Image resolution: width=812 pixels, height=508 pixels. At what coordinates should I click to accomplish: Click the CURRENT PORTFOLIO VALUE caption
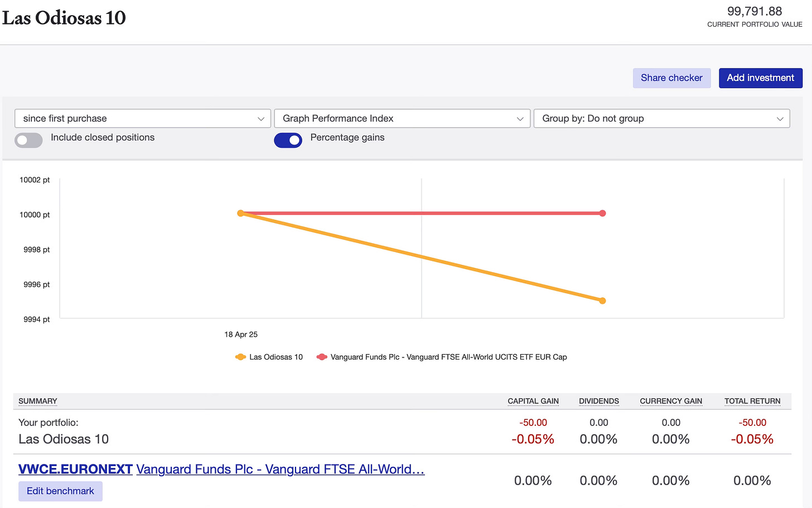tap(755, 25)
